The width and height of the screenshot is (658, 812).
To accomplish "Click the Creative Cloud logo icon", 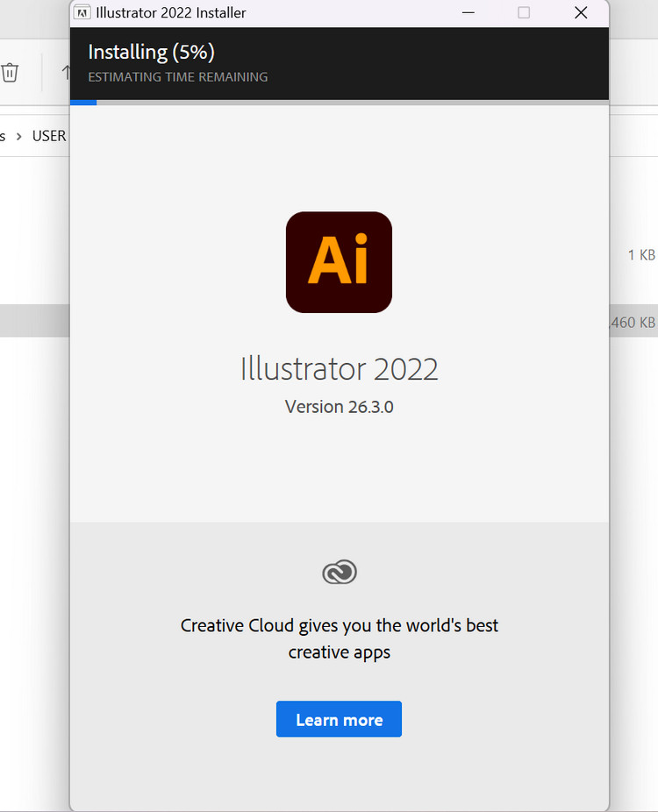I will coord(340,572).
